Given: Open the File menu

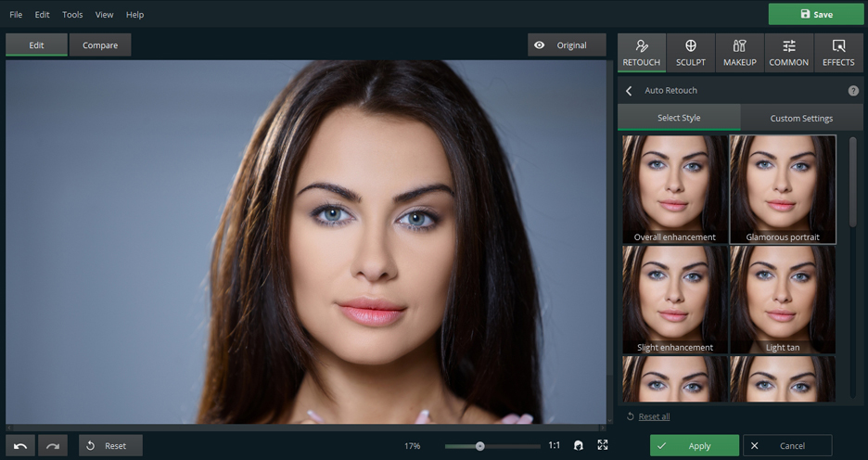Looking at the screenshot, I should pos(16,15).
